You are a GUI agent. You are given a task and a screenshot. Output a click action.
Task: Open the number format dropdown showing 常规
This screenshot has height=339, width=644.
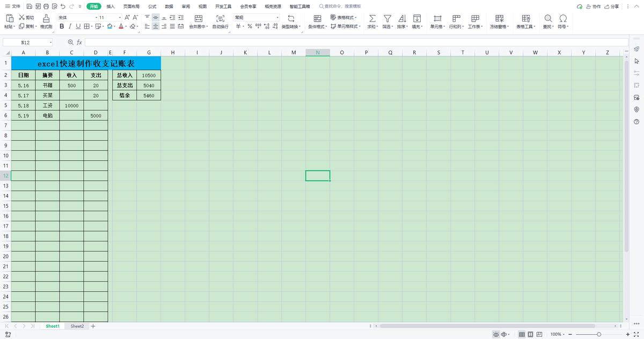[257, 17]
